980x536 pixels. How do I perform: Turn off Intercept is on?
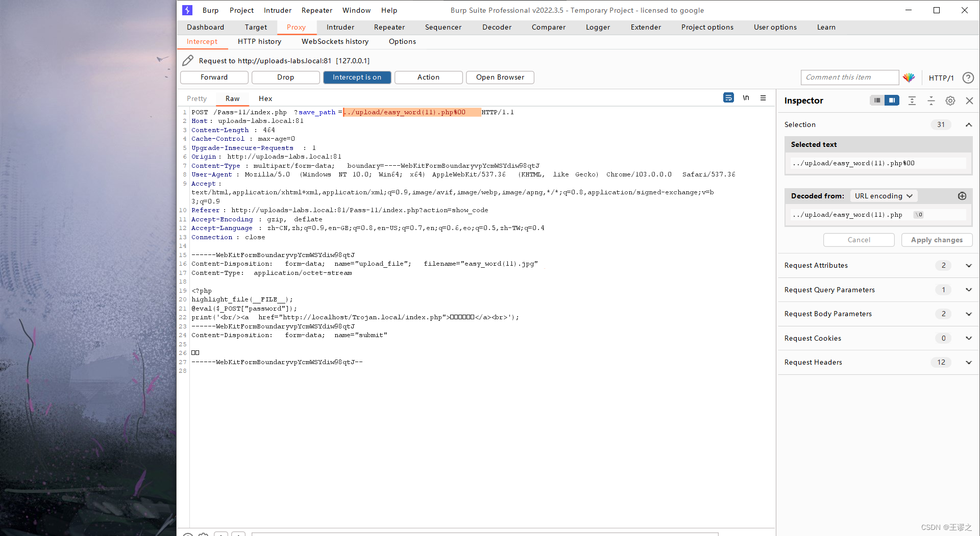[x=357, y=77]
